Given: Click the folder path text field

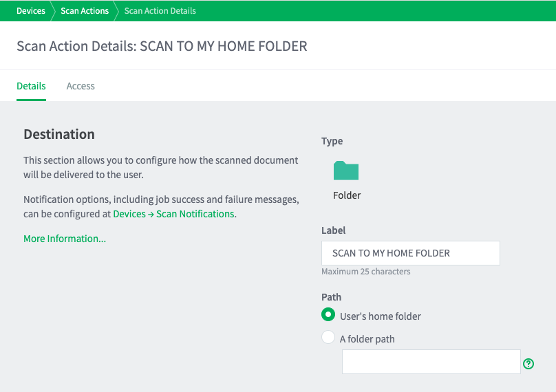Looking at the screenshot, I should [x=431, y=362].
